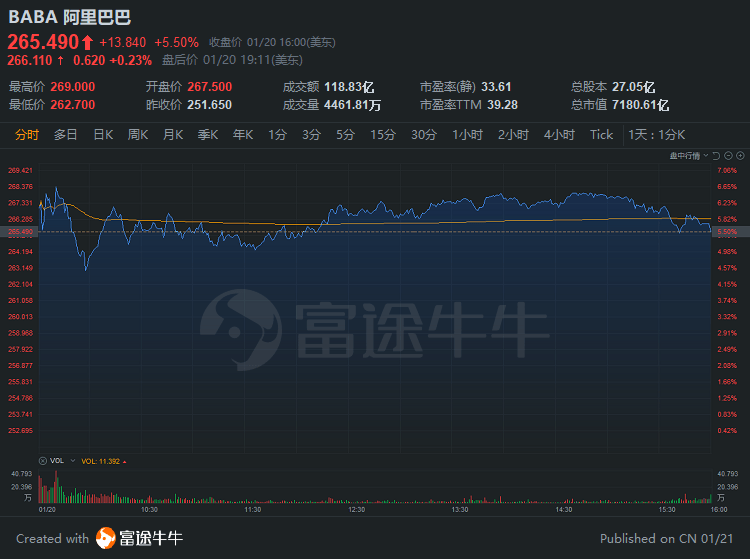This screenshot has height=559, width=750.
Task: Click the 市盈率TTM value 39.28
Action: click(502, 105)
